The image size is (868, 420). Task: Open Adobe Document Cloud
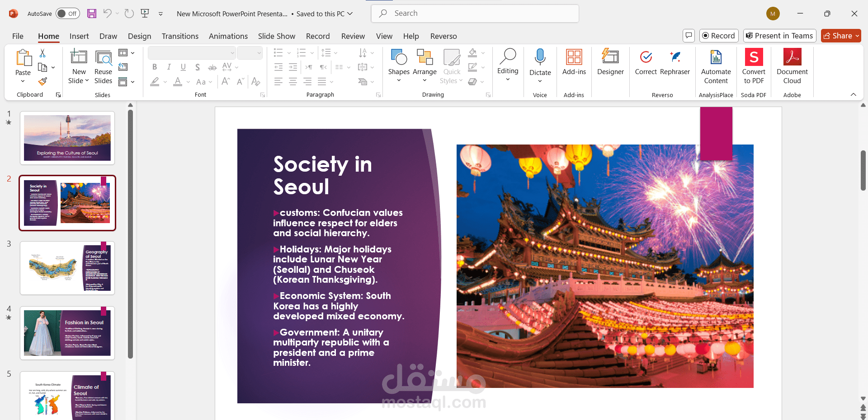792,67
